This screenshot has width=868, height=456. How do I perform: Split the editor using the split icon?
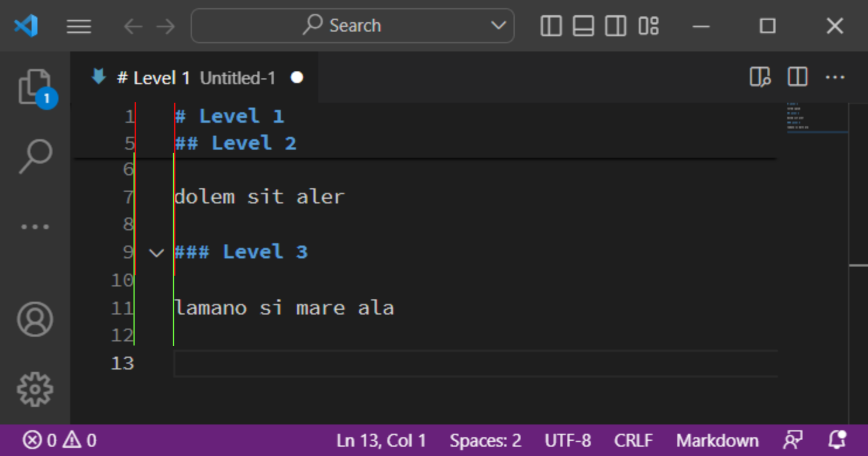[797, 77]
